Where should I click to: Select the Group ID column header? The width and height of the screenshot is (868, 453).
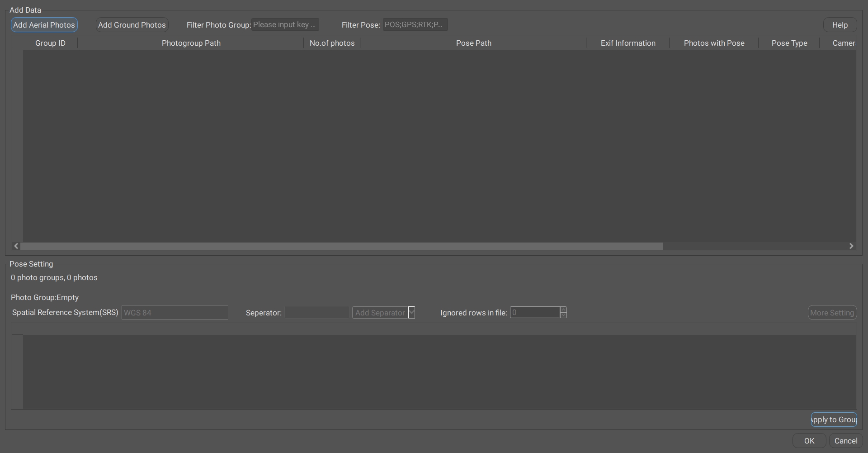point(50,43)
